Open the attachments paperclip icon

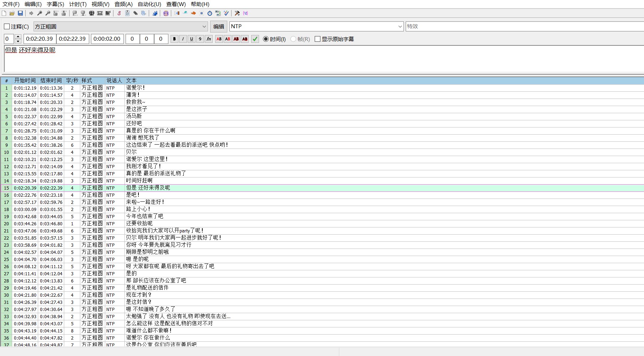click(136, 13)
